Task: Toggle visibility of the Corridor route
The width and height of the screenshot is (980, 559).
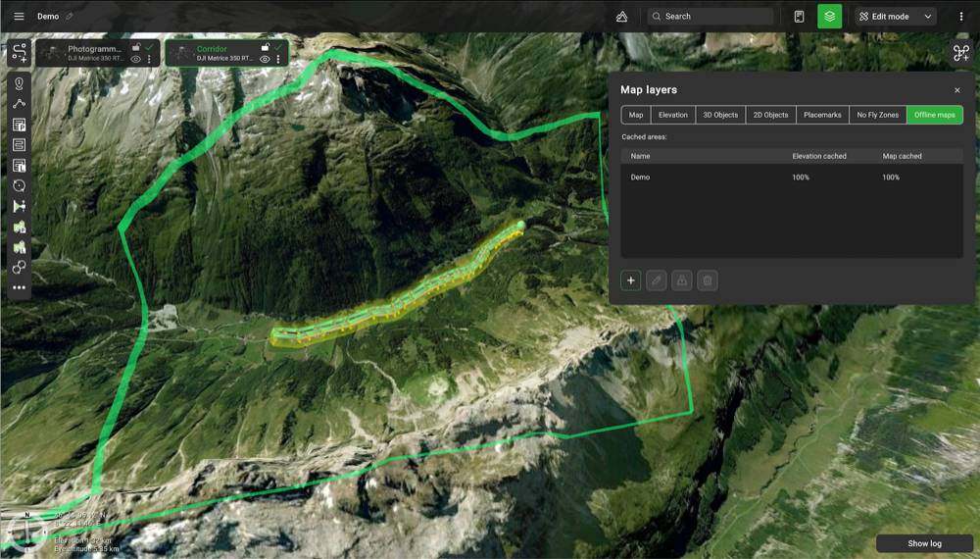Action: tap(265, 60)
